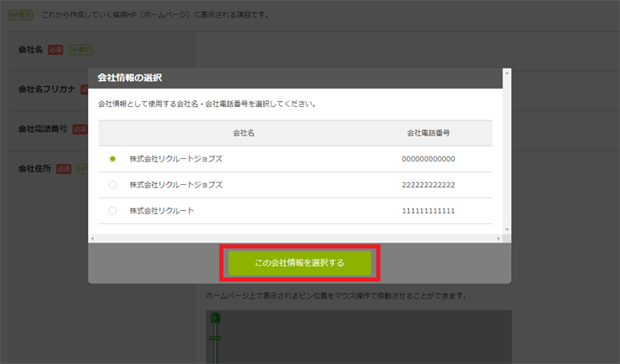
Task: Click the 会社電話番号 column header
Action: pos(428,133)
